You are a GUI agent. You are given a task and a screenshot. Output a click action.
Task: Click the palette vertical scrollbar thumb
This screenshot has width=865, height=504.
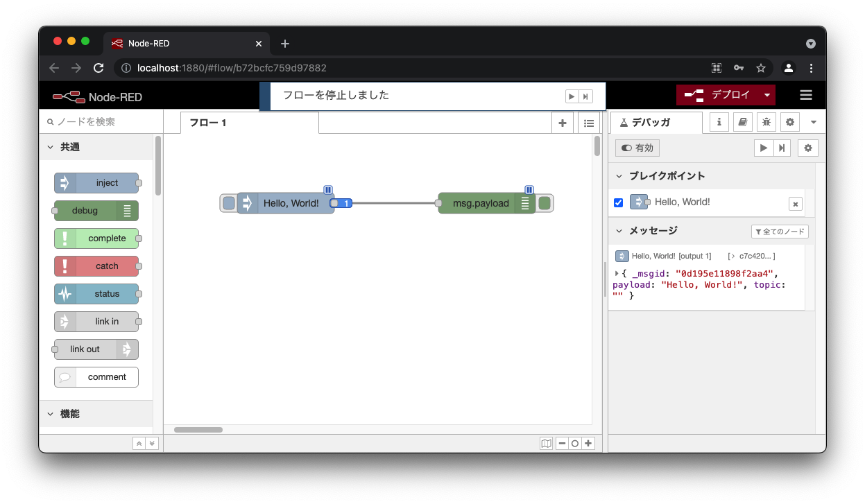(158, 165)
